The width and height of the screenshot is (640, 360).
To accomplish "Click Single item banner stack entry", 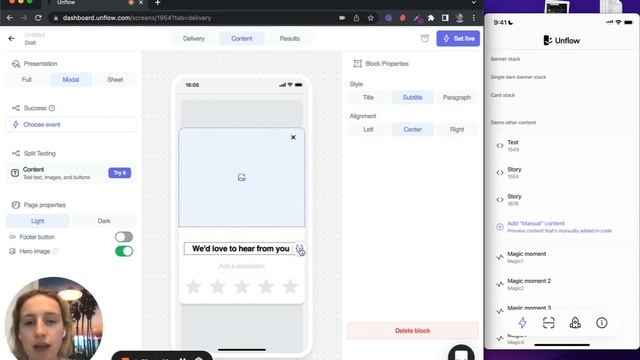I will point(518,77).
